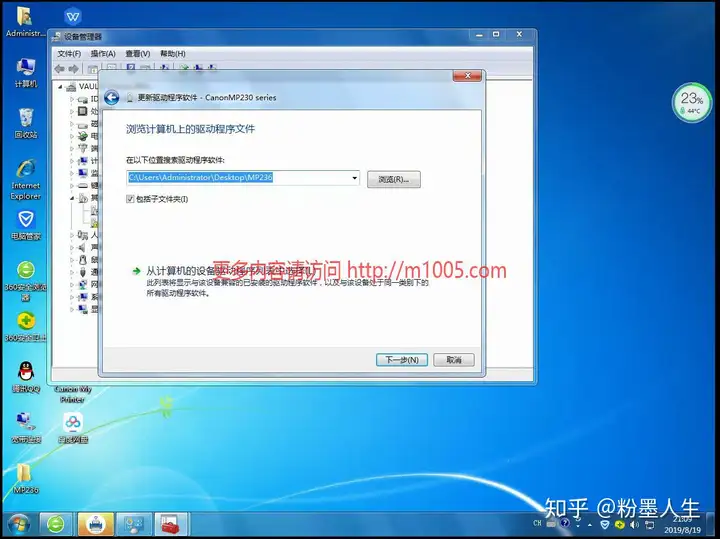Switch to Device Manager taskbar button

coord(134,524)
